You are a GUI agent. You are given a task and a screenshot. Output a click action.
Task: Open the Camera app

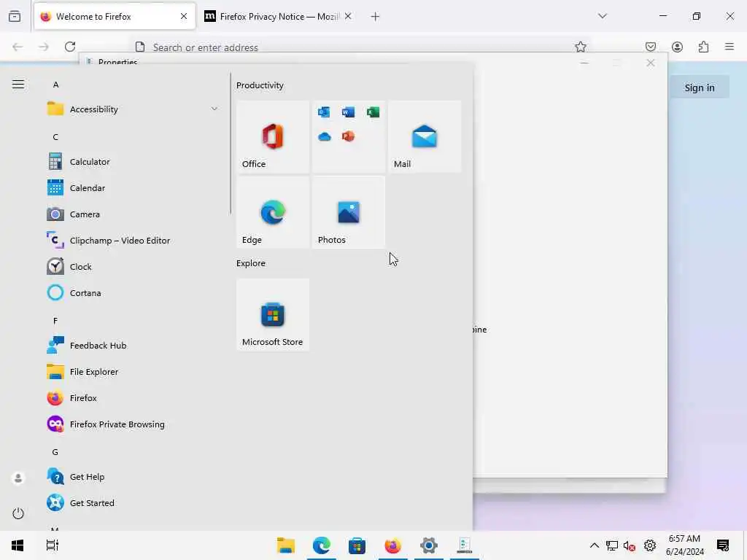pos(133,214)
